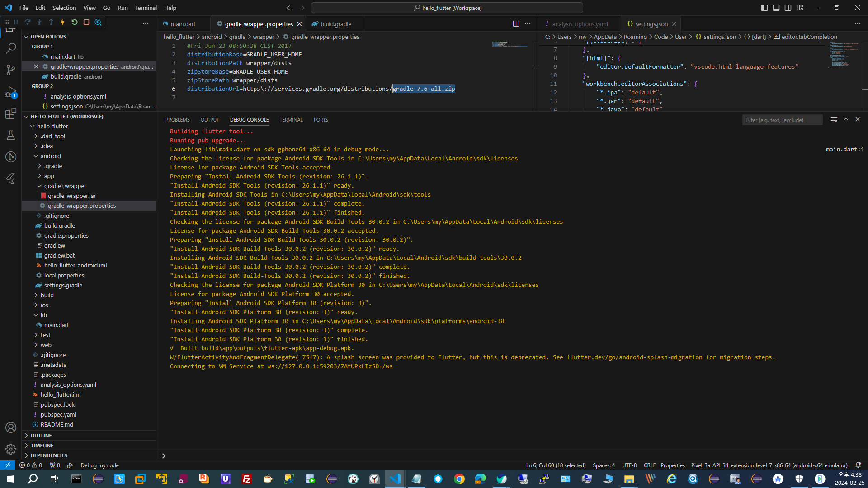
Task: Click the debug console filter field
Action: pos(782,120)
